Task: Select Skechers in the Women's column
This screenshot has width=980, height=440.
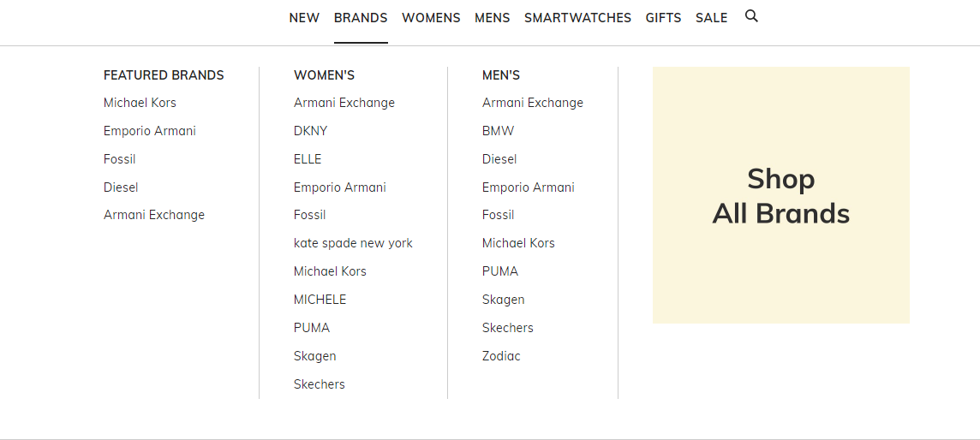Action: tap(319, 384)
